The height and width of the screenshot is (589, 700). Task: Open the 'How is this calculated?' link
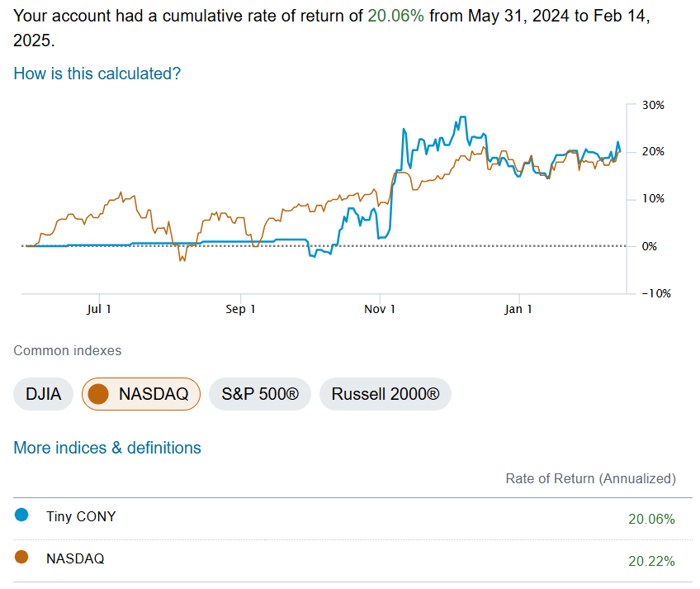97,74
